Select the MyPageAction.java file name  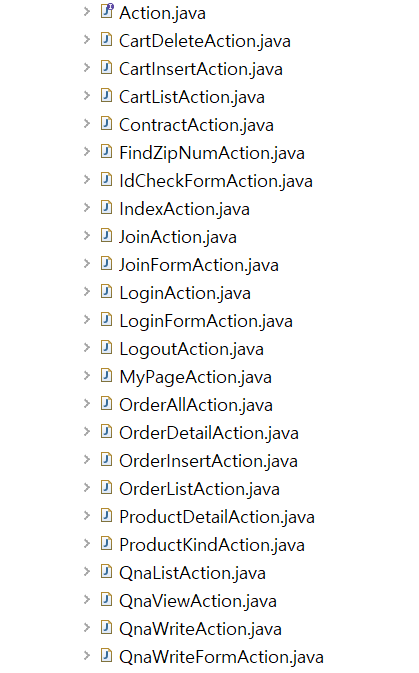point(195,377)
